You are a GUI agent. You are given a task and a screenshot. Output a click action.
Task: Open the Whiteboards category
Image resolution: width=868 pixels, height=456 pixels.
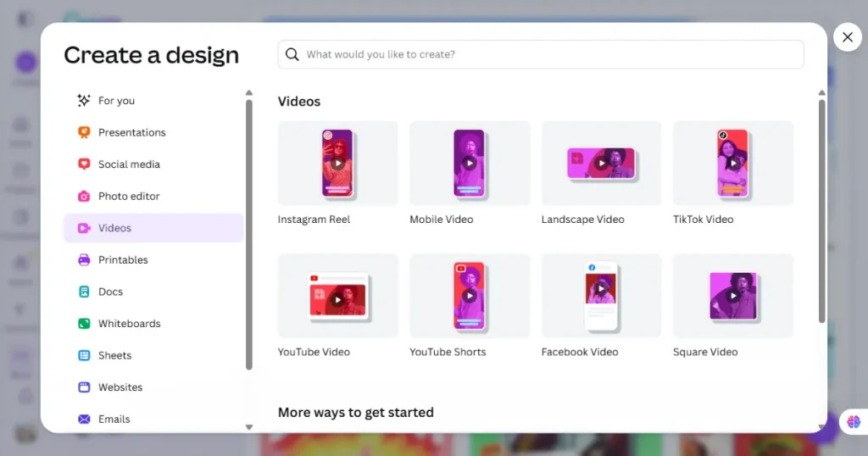click(x=153, y=323)
